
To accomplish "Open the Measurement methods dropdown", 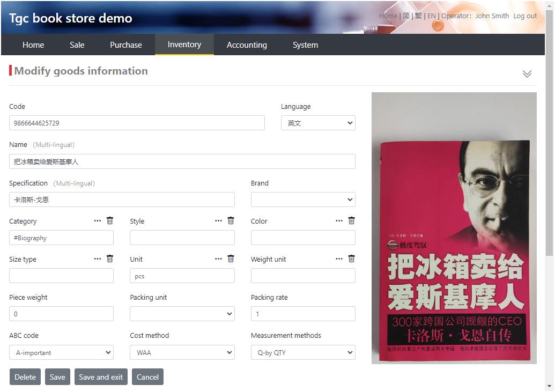I will click(x=303, y=352).
